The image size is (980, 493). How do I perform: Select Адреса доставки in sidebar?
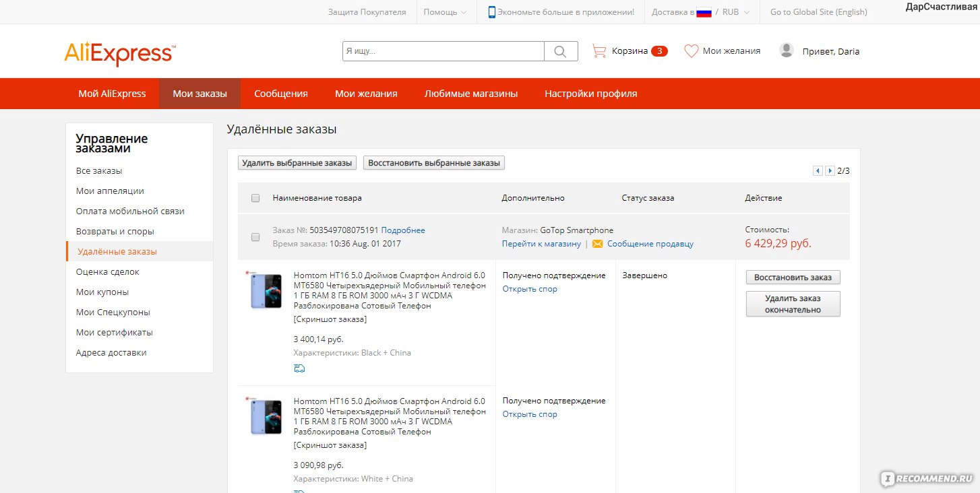pyautogui.click(x=111, y=353)
